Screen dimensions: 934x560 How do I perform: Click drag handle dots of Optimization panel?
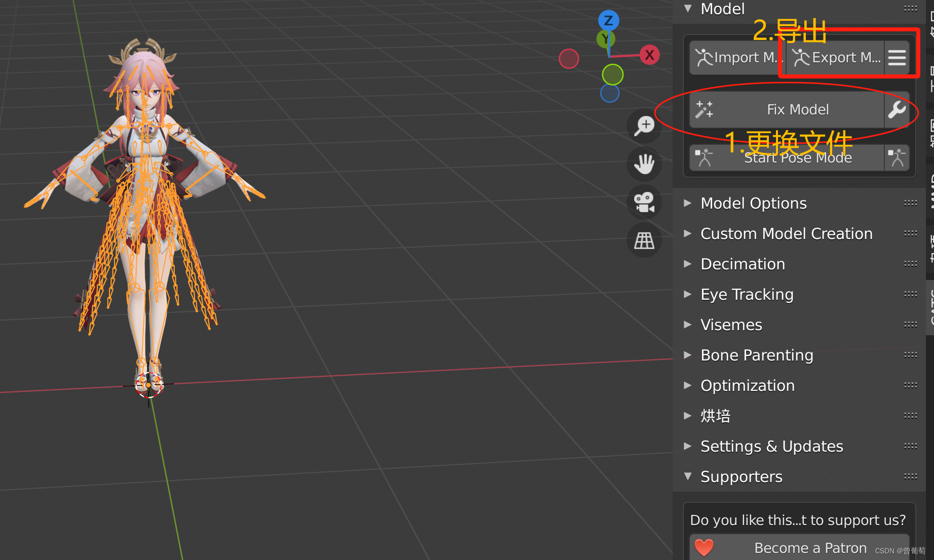click(911, 385)
